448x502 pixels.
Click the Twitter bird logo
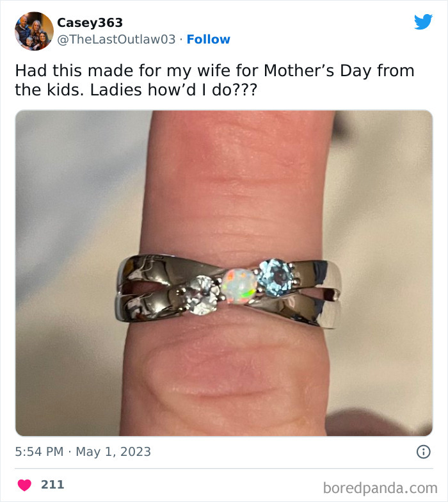point(423,22)
